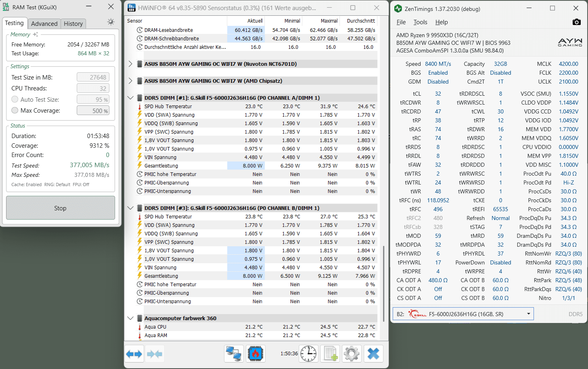The height and width of the screenshot is (369, 588).
Task: Click the chip icon of Aquacomputer farbwerk 360
Action: [x=140, y=318]
